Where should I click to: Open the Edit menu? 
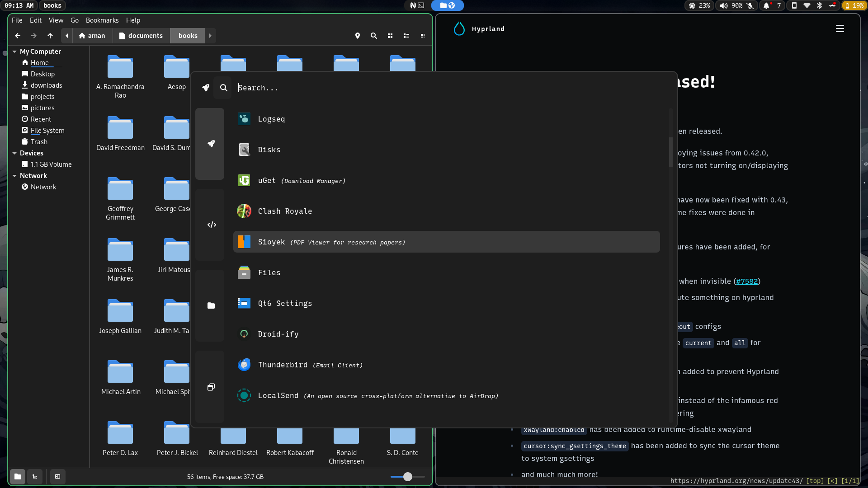[35, 20]
